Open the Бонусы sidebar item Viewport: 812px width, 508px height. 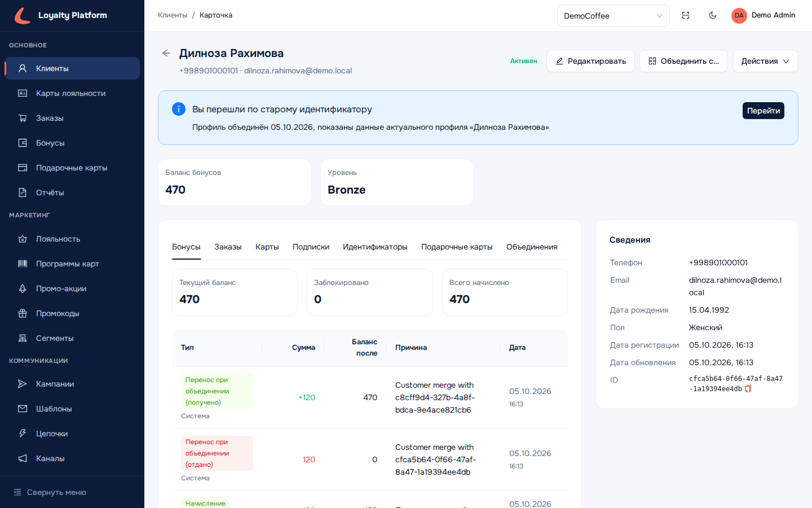(x=72, y=143)
